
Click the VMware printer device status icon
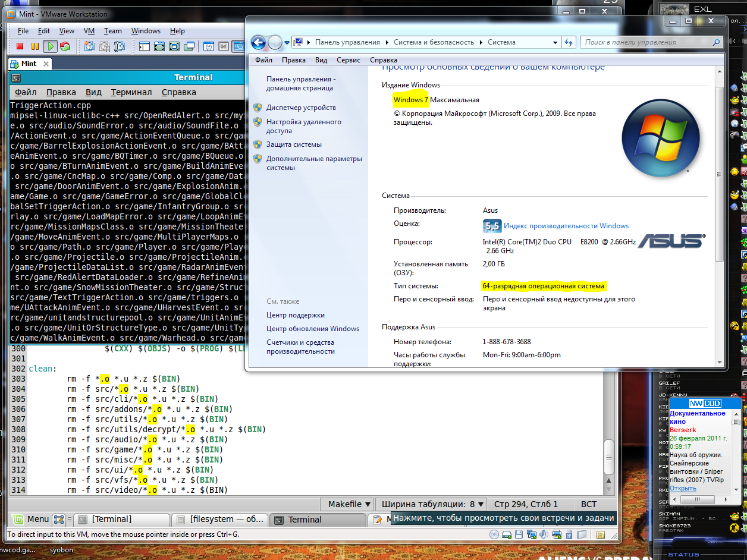click(x=557, y=534)
